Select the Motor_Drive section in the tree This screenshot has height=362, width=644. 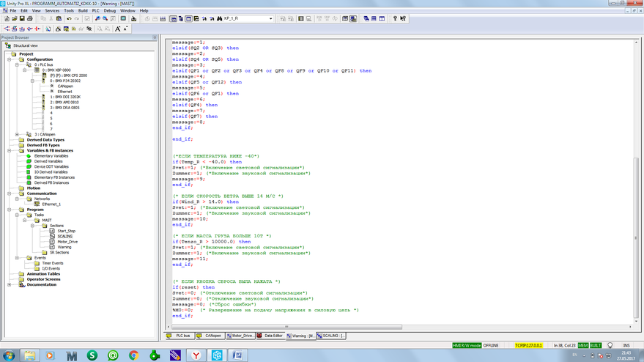click(x=67, y=242)
